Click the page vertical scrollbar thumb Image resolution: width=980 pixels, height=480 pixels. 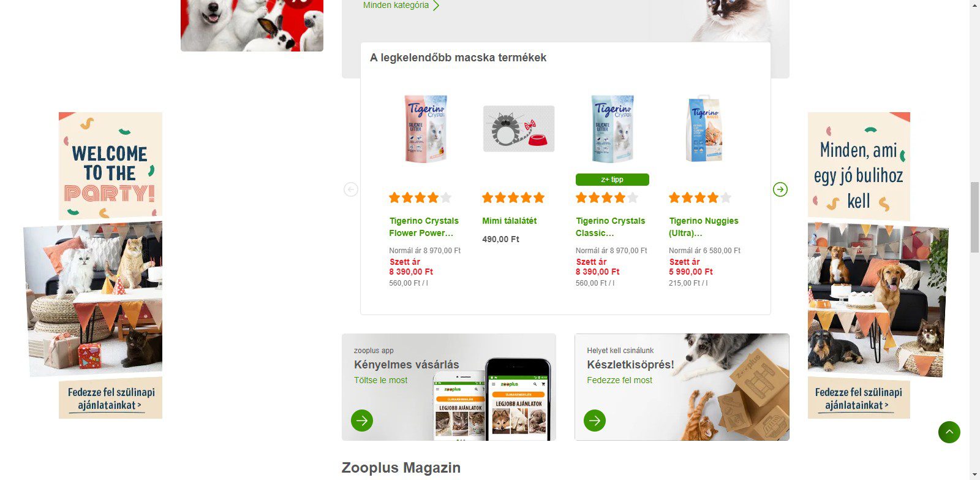coord(974,217)
